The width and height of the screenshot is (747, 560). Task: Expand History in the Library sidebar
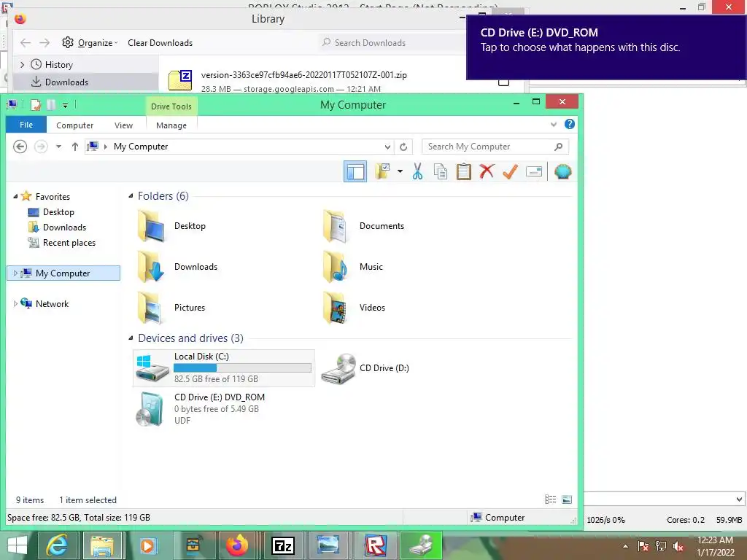coord(22,64)
